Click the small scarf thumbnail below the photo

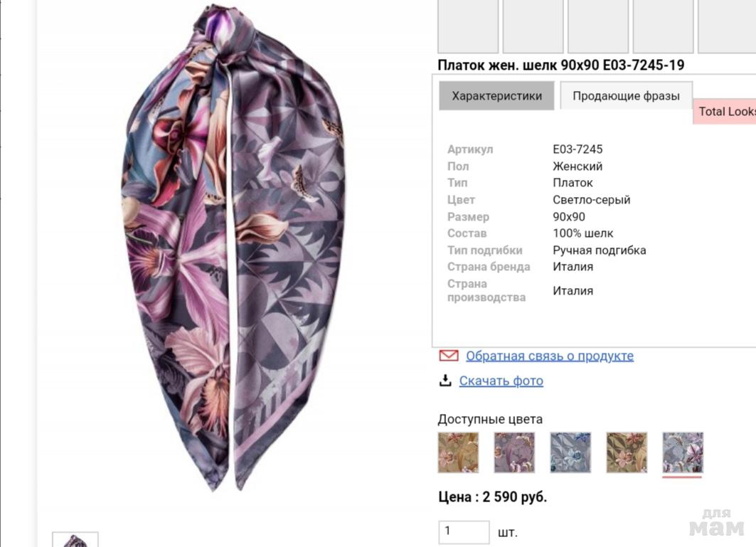[75, 540]
